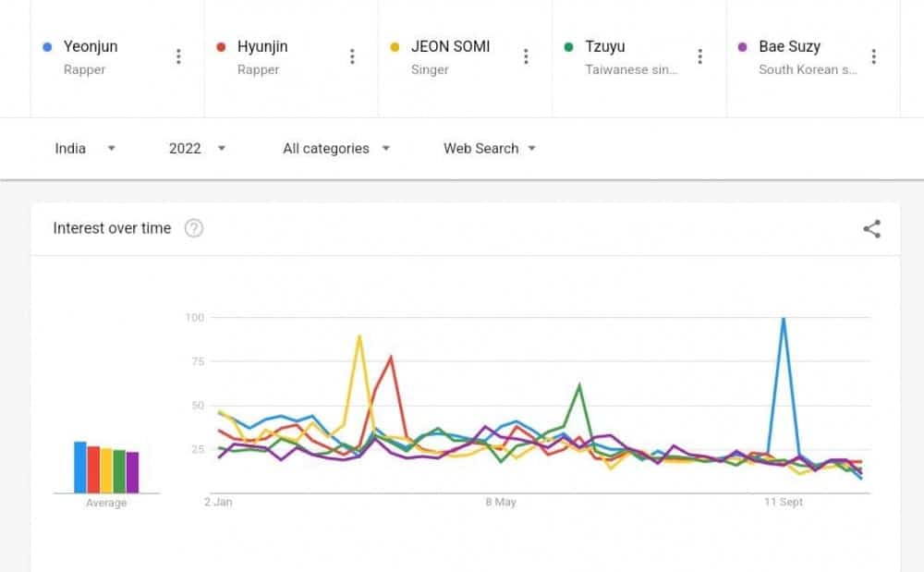Open the three-dot menu beside JEON SOMI
This screenshot has height=572, width=924.
tap(526, 56)
